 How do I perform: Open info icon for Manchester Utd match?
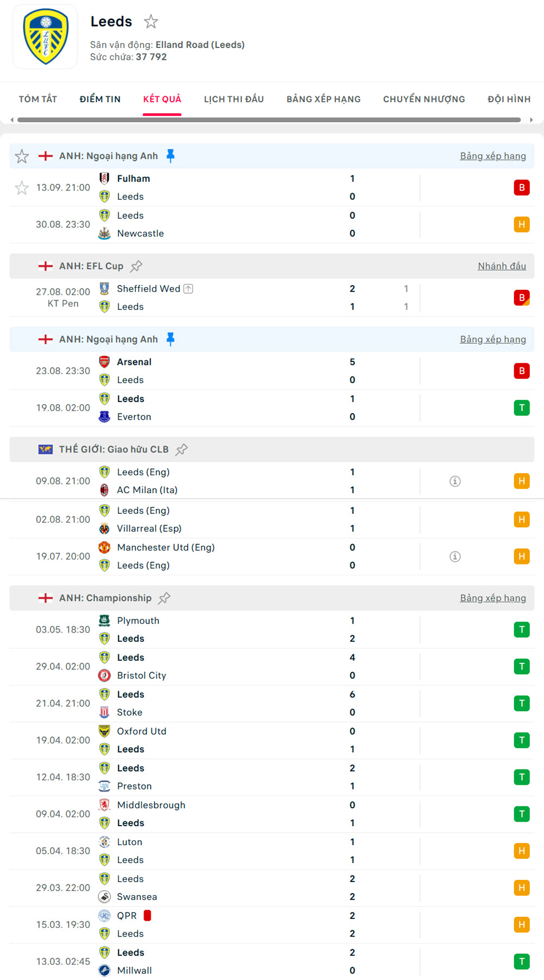(455, 556)
